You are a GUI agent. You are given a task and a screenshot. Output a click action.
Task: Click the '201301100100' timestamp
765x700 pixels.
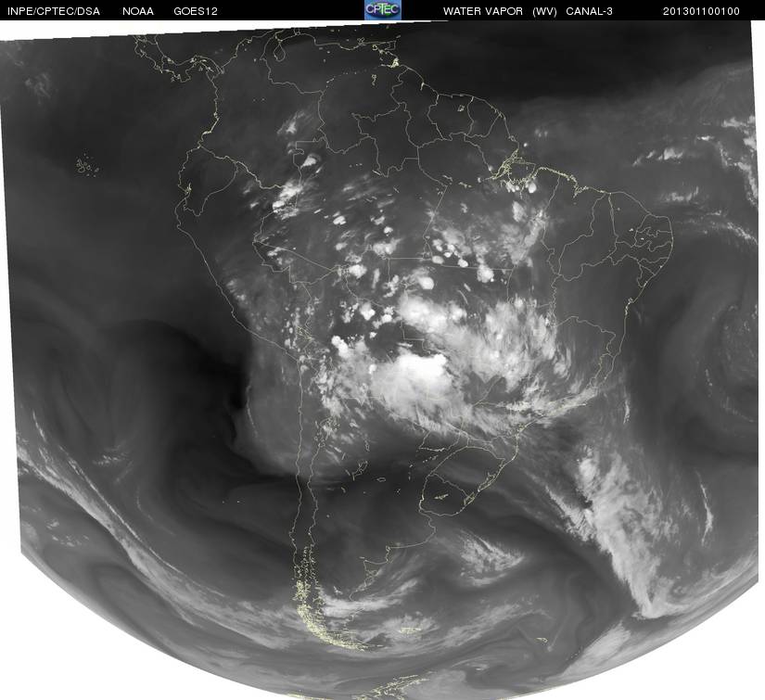701,11
